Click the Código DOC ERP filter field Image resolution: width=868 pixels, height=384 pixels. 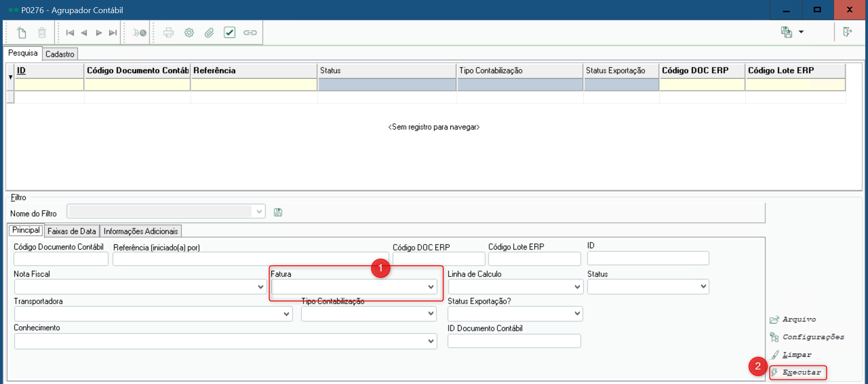[439, 259]
